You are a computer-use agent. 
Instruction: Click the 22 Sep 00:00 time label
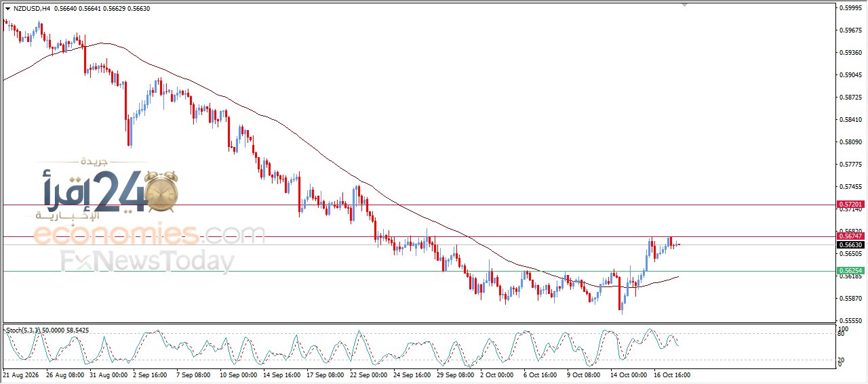pyautogui.click(x=368, y=375)
